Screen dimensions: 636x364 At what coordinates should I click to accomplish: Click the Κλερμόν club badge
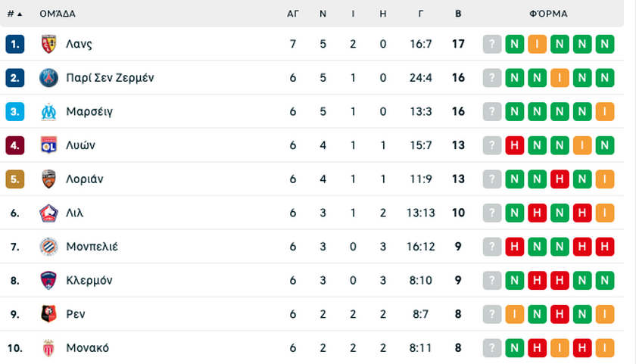48,280
